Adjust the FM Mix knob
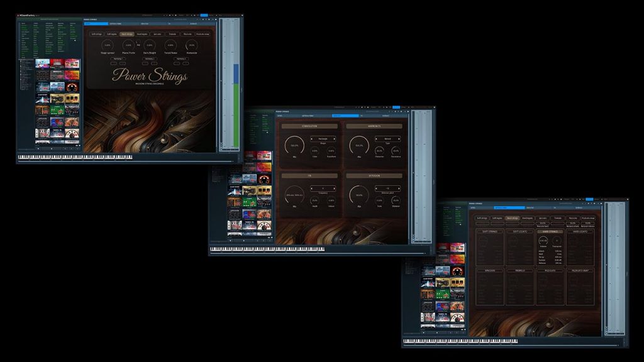The image size is (644, 362). tap(294, 195)
